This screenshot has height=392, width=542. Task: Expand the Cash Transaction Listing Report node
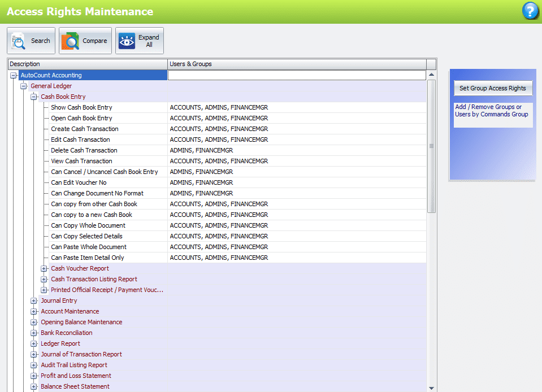pos(44,279)
